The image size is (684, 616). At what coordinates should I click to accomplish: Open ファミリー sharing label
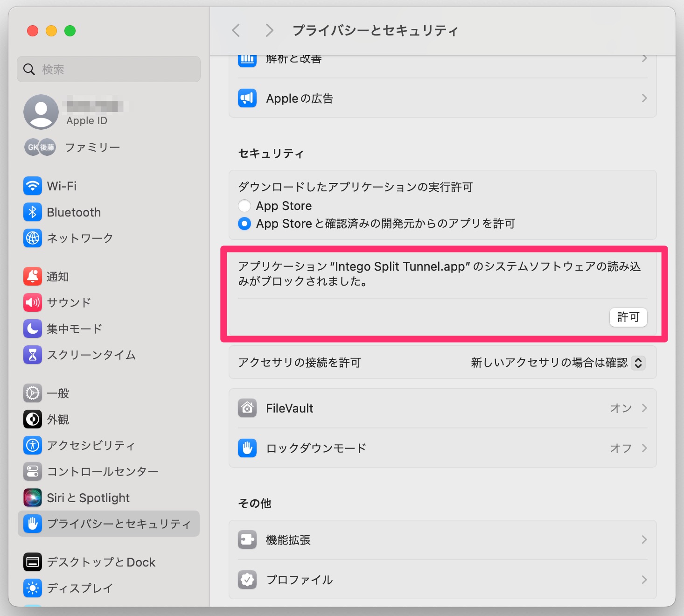pyautogui.click(x=92, y=147)
